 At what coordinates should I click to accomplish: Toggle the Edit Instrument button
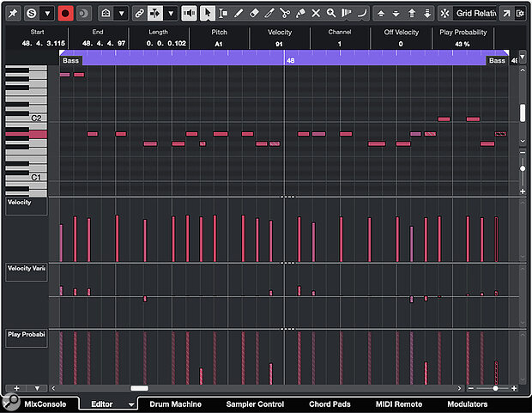[106, 14]
